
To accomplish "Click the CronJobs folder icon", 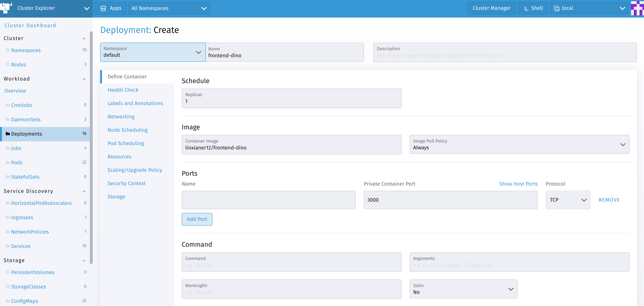I will click(x=8, y=105).
